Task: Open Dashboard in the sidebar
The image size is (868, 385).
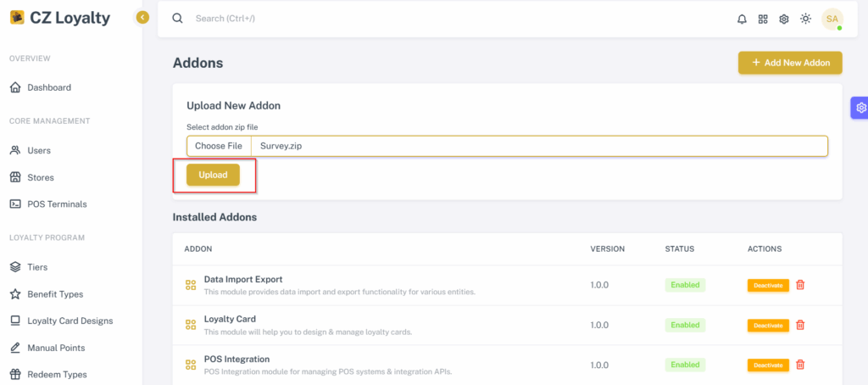Action: click(48, 87)
